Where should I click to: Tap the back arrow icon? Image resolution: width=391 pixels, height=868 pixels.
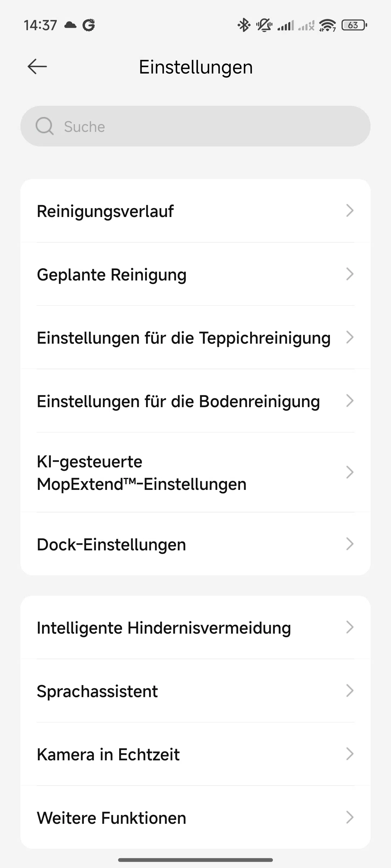[37, 66]
